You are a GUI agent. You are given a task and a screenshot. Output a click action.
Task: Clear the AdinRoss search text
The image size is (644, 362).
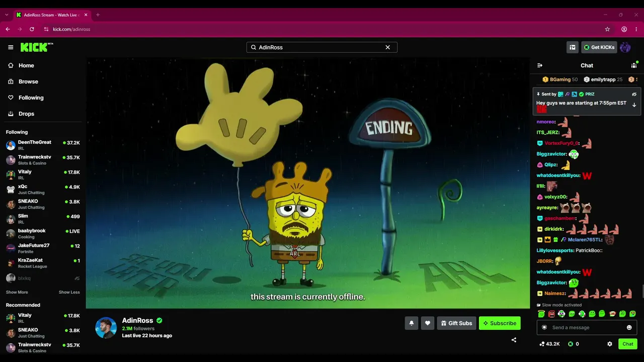pos(388,47)
